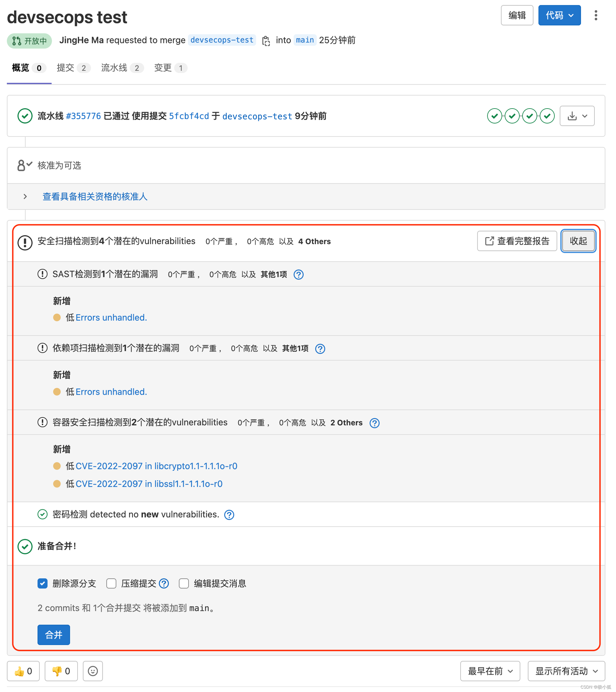Viewport: 616px width, 692px height.
Task: Open main target branch link
Action: (305, 40)
